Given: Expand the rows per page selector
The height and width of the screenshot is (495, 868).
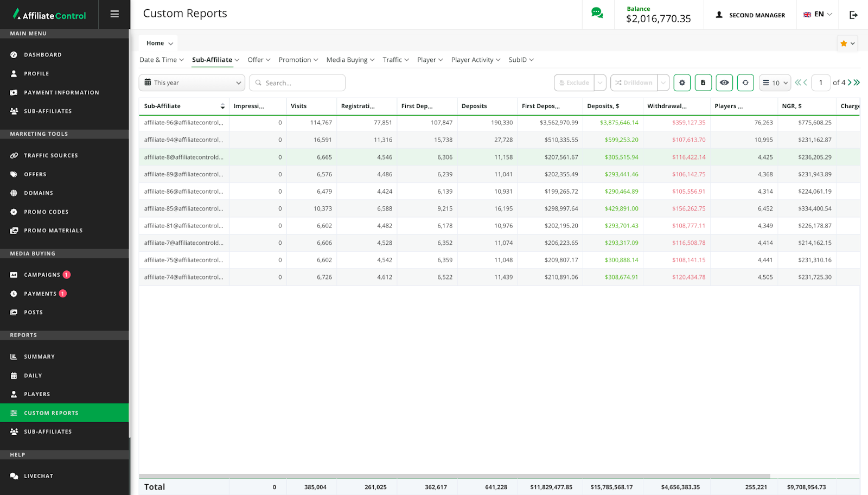Looking at the screenshot, I should point(775,82).
